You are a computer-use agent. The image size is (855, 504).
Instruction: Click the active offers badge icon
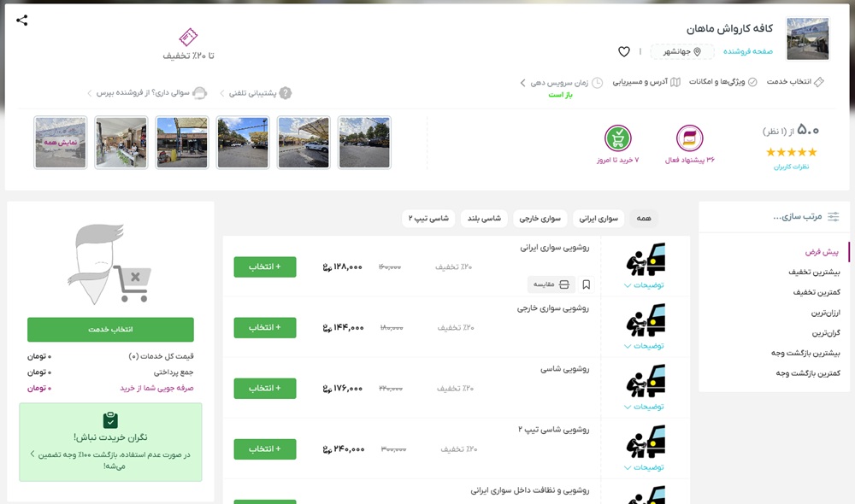click(689, 138)
